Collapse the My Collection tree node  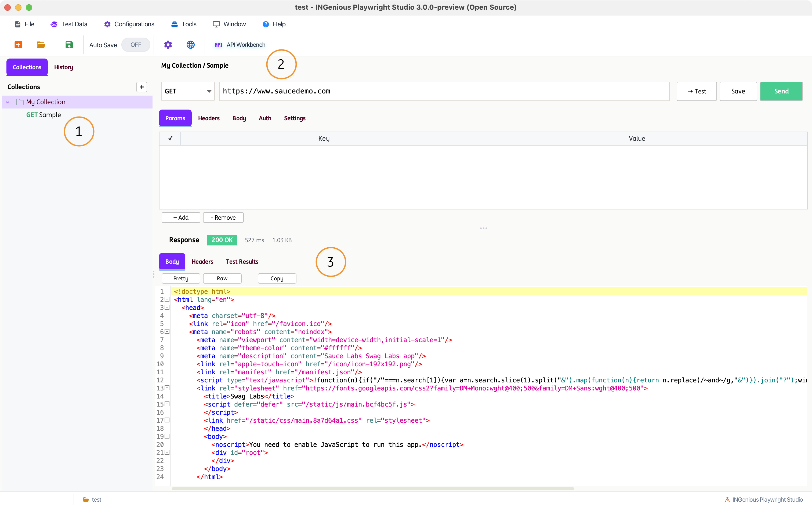click(8, 102)
